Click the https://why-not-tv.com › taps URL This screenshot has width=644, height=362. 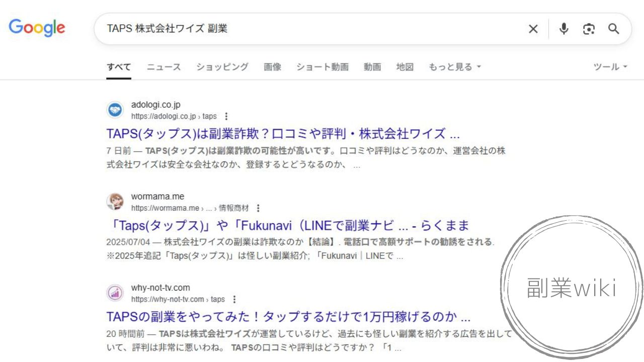coord(178,299)
